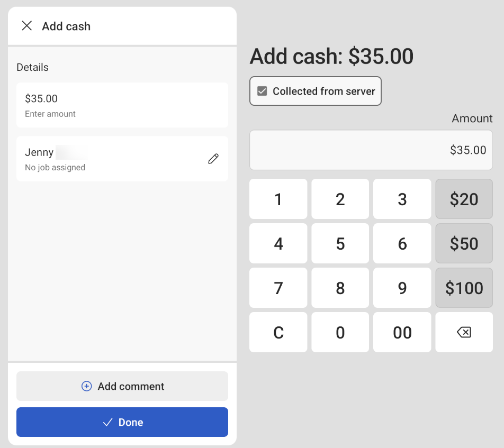Click the 'Amount' field label
504x448 pixels.
(x=472, y=118)
